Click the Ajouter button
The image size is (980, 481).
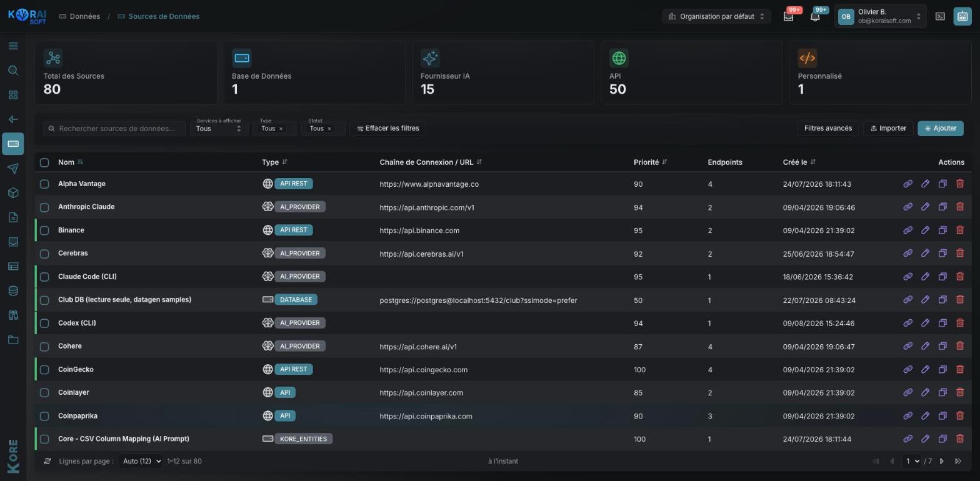941,128
